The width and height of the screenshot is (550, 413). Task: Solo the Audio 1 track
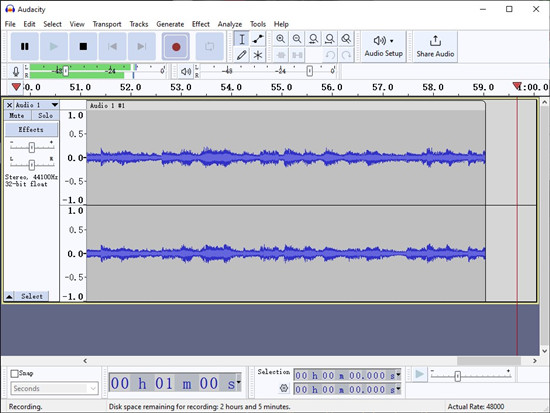[x=45, y=115]
